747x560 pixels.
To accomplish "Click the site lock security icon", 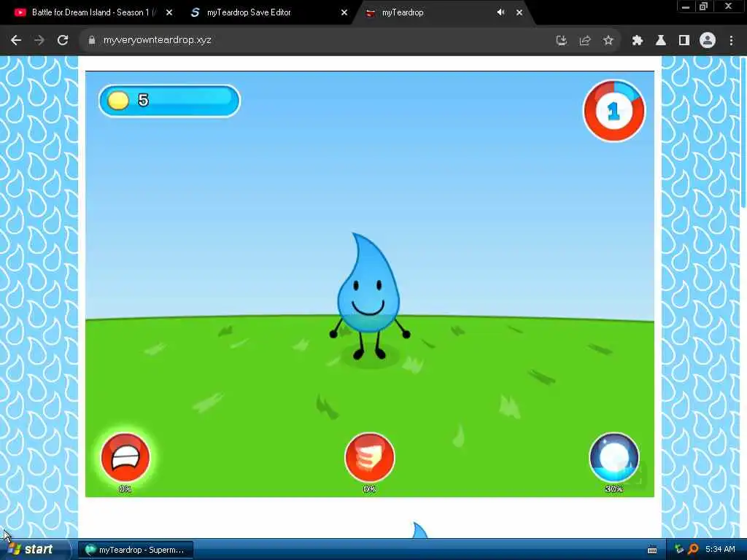I will pyautogui.click(x=91, y=41).
